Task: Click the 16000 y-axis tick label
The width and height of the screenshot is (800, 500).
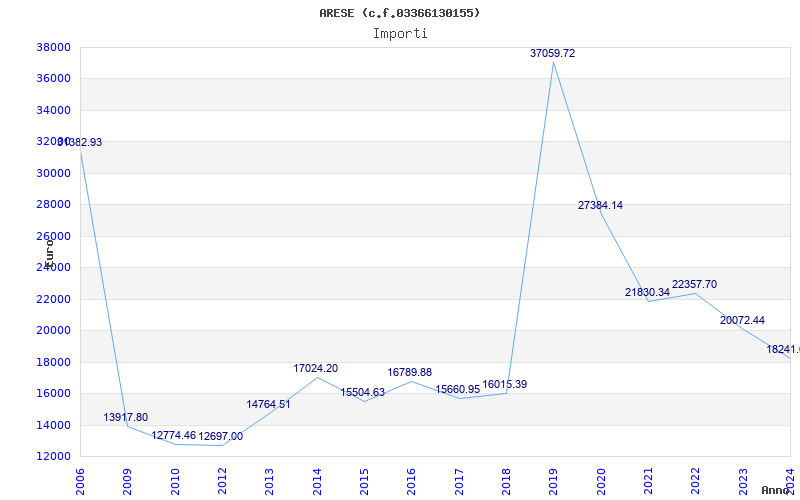Action: (53, 393)
